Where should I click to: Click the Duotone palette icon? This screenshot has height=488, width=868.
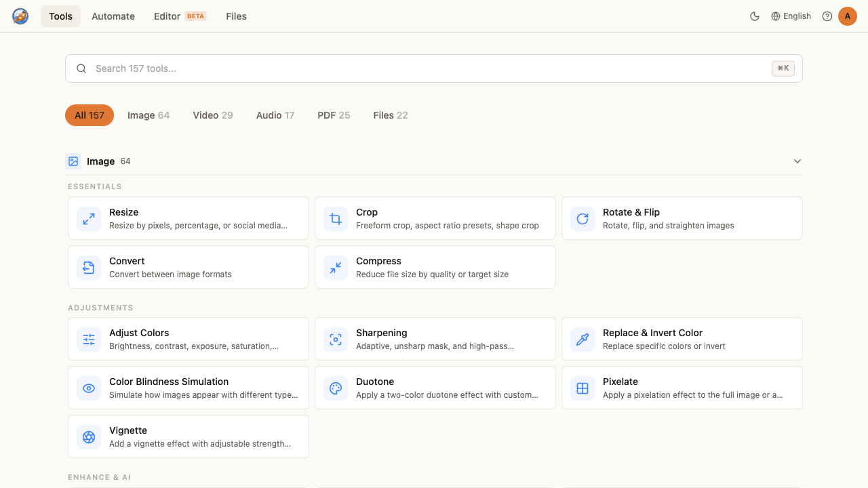[x=336, y=388]
